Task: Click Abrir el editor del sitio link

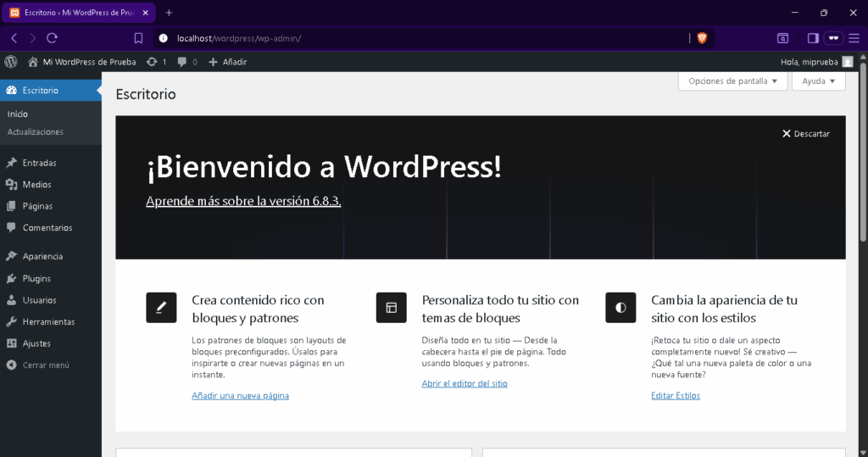Action: 465,383
